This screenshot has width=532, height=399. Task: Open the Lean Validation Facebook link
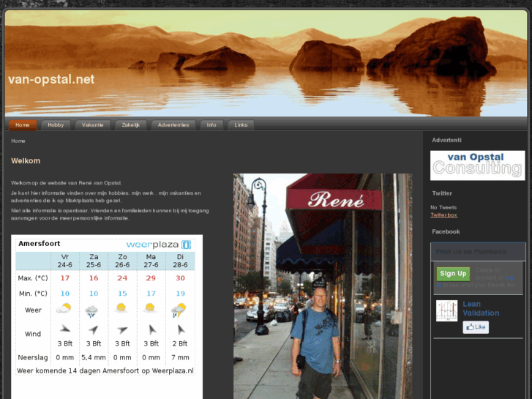click(480, 308)
